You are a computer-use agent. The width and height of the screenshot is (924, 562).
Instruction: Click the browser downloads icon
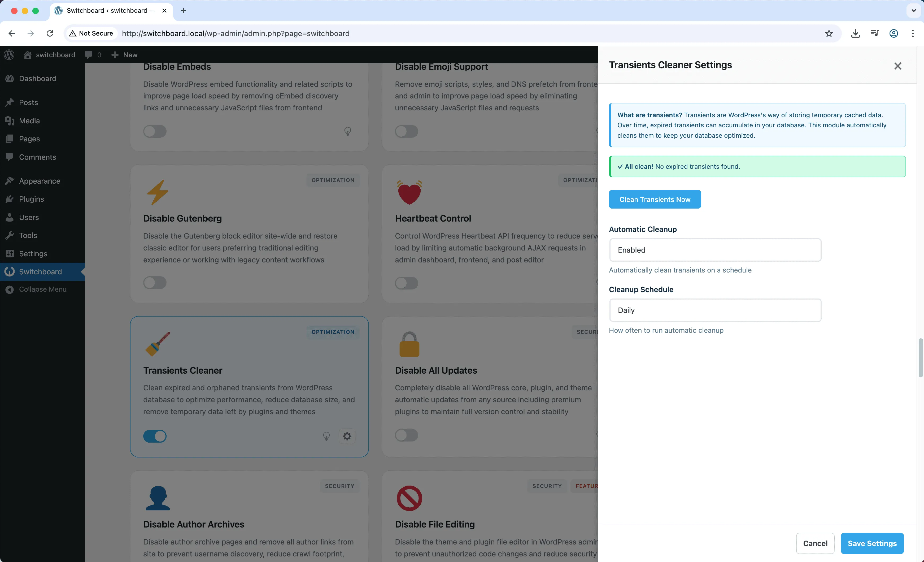click(x=855, y=33)
